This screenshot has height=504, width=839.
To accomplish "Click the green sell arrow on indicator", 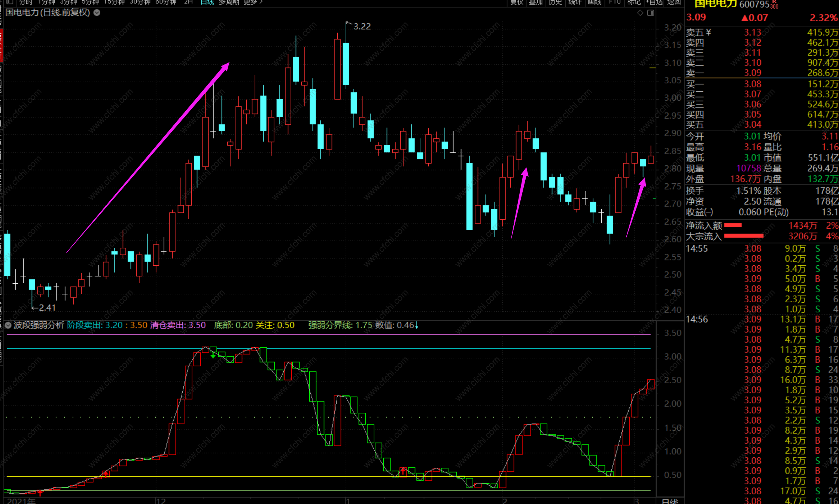I will point(213,355).
